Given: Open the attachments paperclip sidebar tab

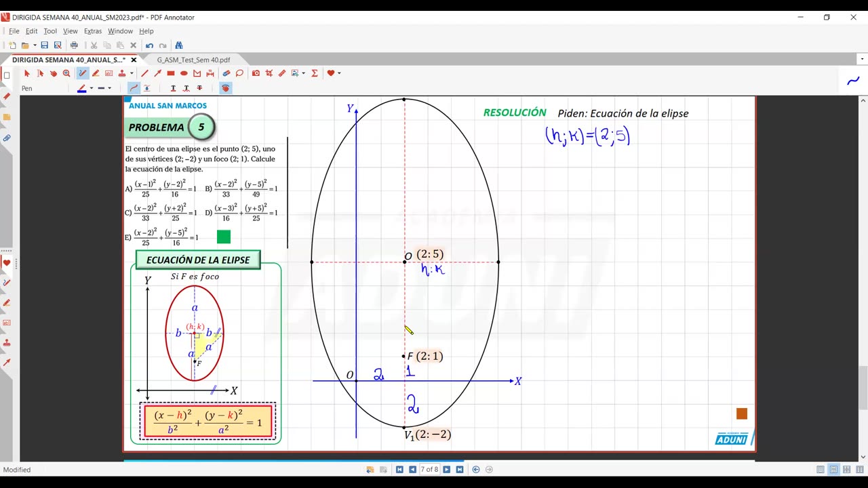Looking at the screenshot, I should (7, 138).
